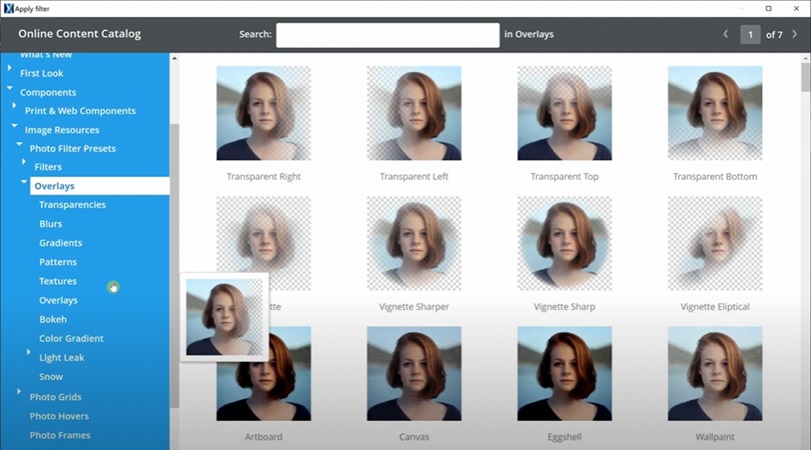Choose the Canvas overlay thumbnail
Image resolution: width=811 pixels, height=450 pixels.
tap(414, 373)
